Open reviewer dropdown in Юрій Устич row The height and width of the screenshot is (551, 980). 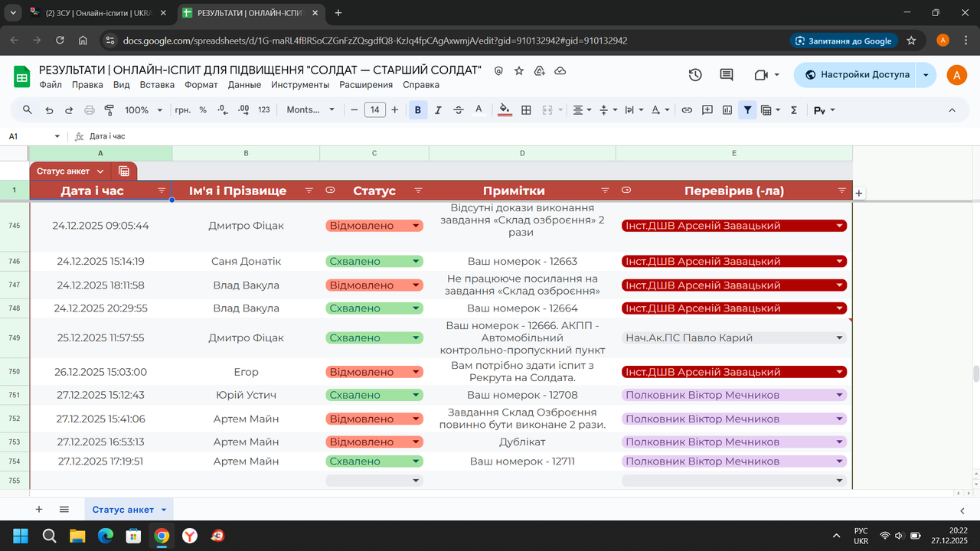click(840, 396)
